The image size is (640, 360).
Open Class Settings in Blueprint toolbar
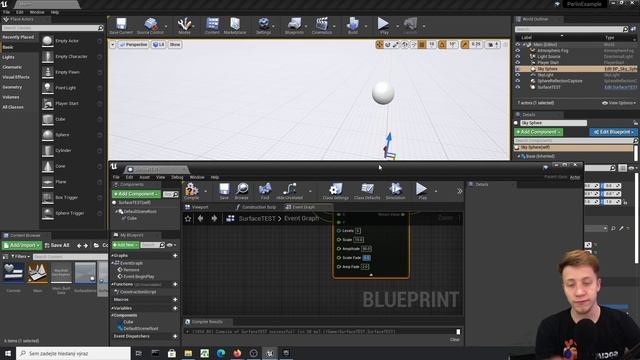click(336, 191)
